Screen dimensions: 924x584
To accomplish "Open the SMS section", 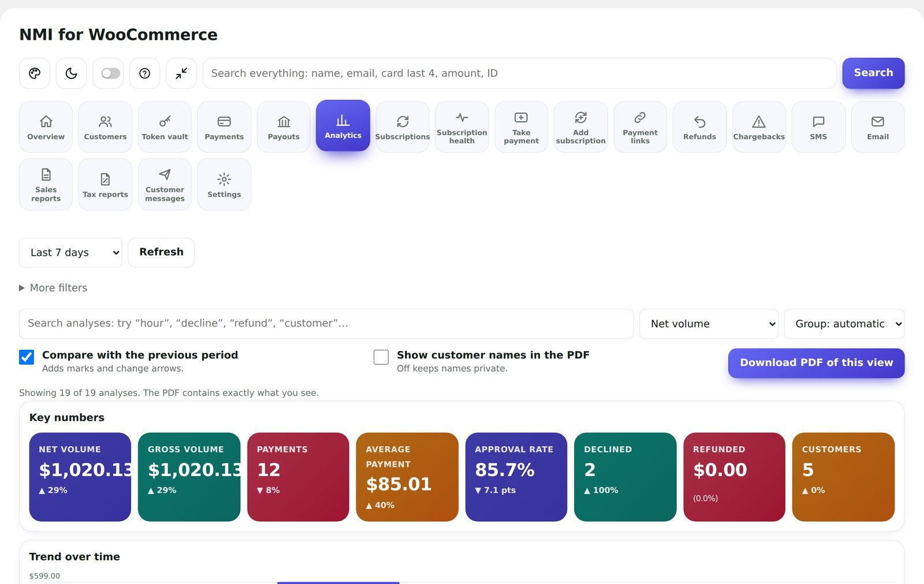I will click(x=818, y=127).
